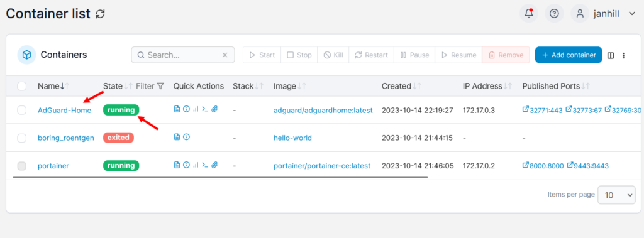Open logs icon for AdGuard-Home
The width and height of the screenshot is (644, 238).
point(177,109)
